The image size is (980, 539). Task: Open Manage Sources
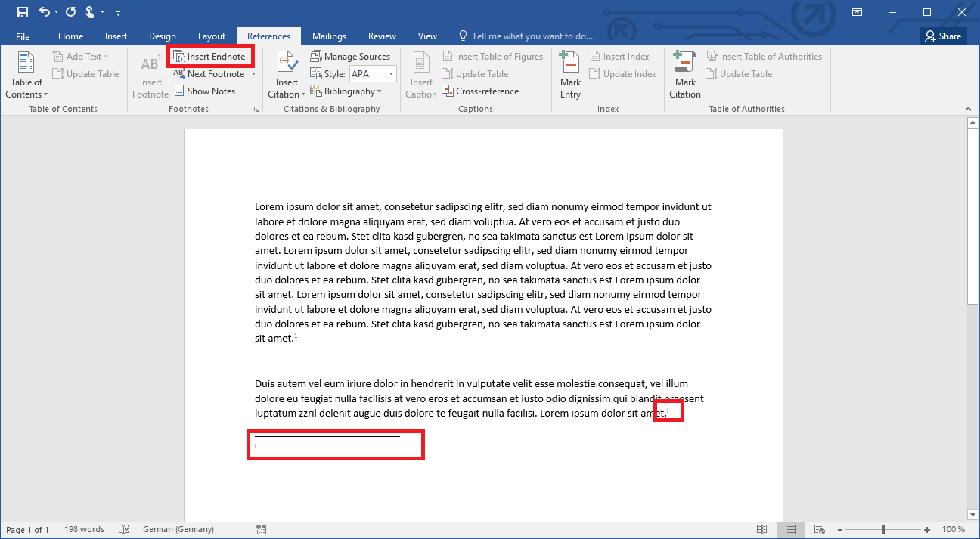350,57
